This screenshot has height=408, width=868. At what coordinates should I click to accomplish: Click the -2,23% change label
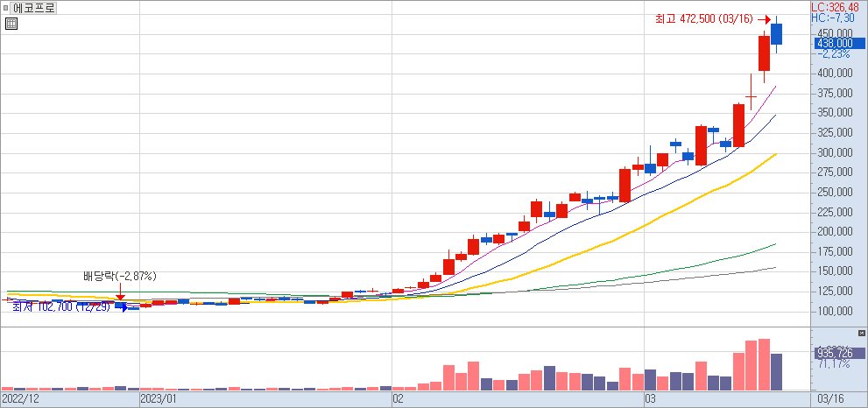click(833, 53)
